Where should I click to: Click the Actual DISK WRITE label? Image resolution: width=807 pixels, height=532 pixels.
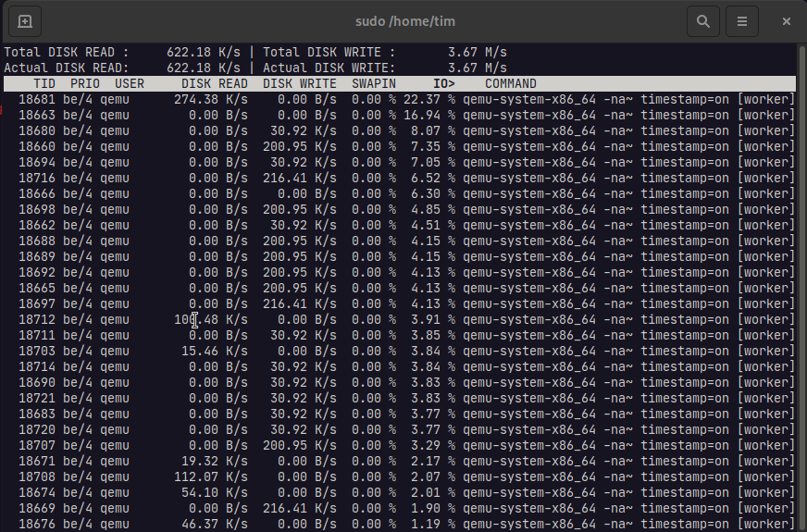click(329, 68)
